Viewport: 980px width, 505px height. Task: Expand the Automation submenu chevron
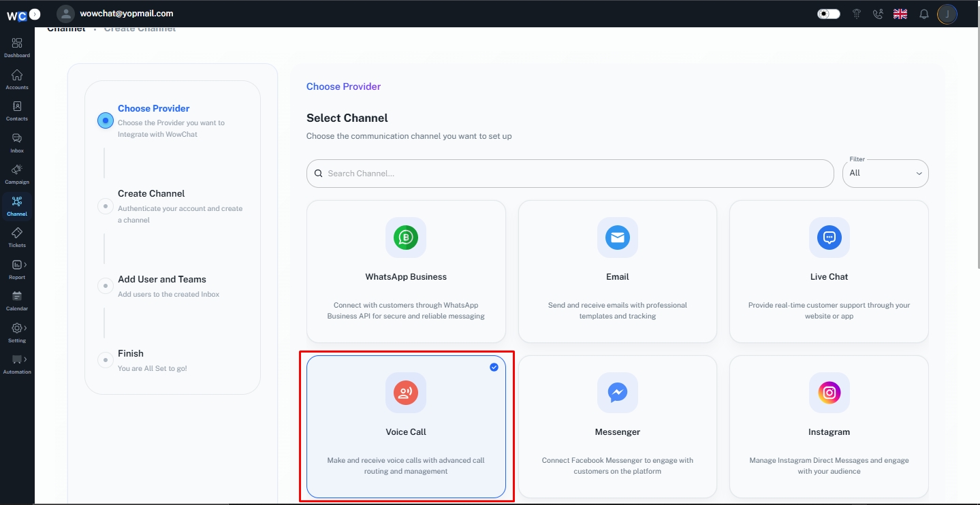25,359
